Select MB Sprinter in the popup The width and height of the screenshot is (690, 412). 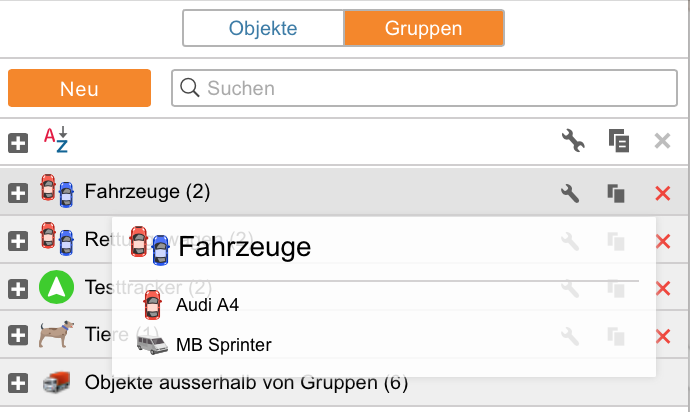point(223,346)
